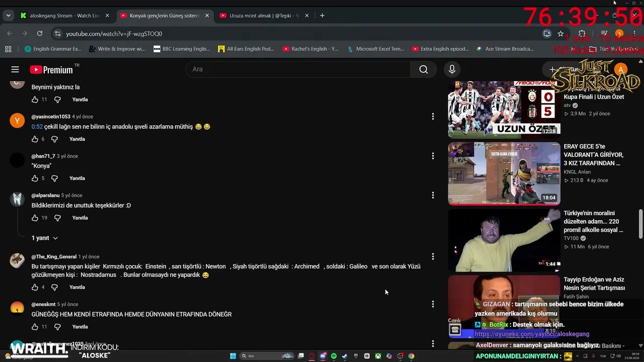The width and height of the screenshot is (644, 362).
Task: Open Rachel's English bookmark
Action: (x=310, y=49)
